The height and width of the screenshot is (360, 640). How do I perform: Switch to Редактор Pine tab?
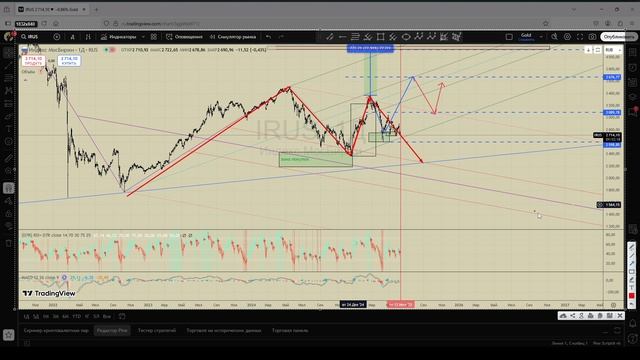(112, 331)
